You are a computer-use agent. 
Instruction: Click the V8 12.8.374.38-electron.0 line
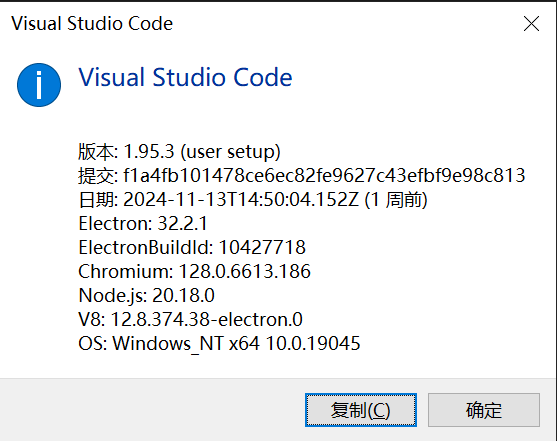[190, 319]
